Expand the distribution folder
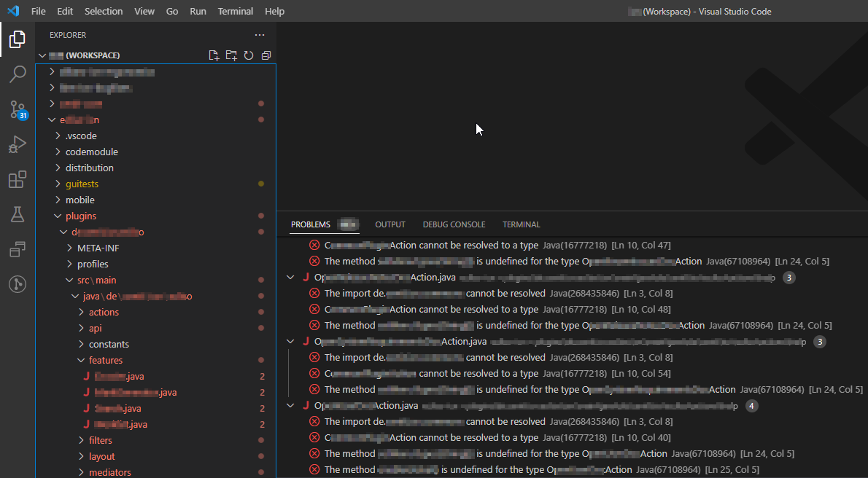 click(155, 168)
